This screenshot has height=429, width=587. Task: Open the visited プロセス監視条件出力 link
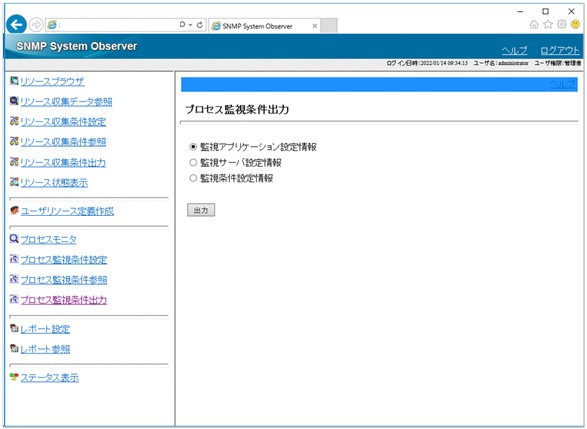64,301
